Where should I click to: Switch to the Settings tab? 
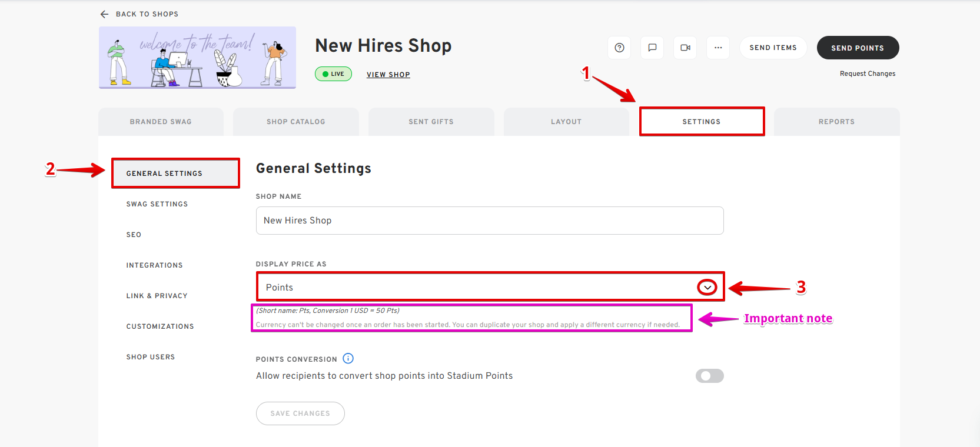pos(702,122)
